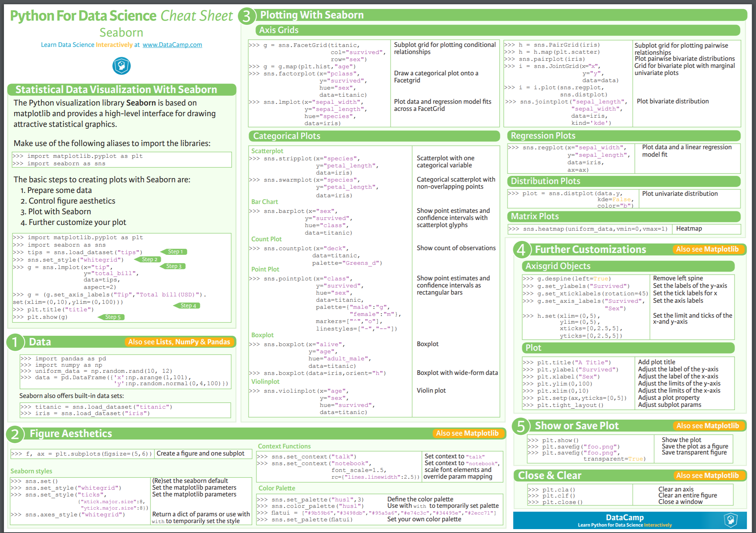
Task: Select the Categorical Plots section header
Action: tap(286, 136)
